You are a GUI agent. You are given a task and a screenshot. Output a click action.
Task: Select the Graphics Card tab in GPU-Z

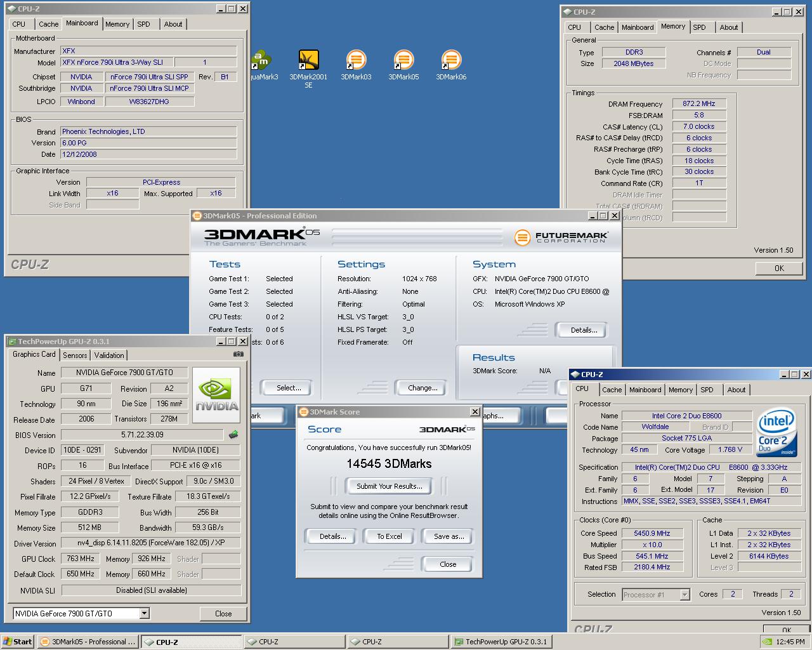tap(34, 354)
